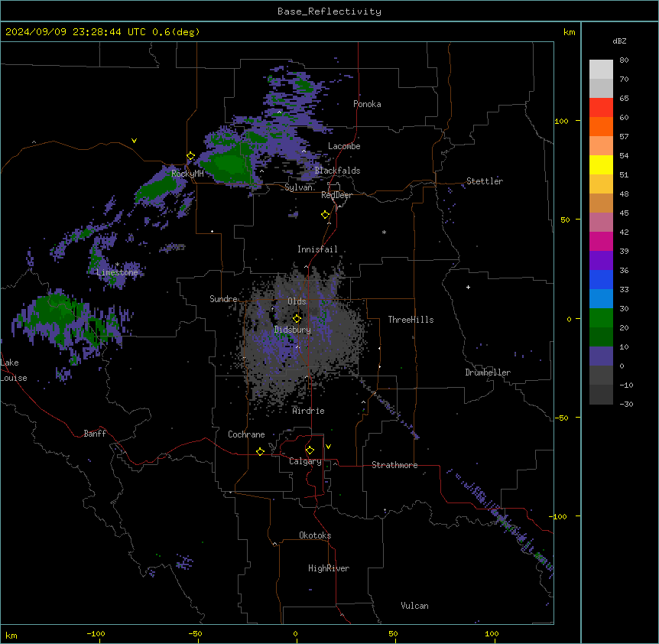
Task: Click the Cochrane label
Action: pos(246,434)
